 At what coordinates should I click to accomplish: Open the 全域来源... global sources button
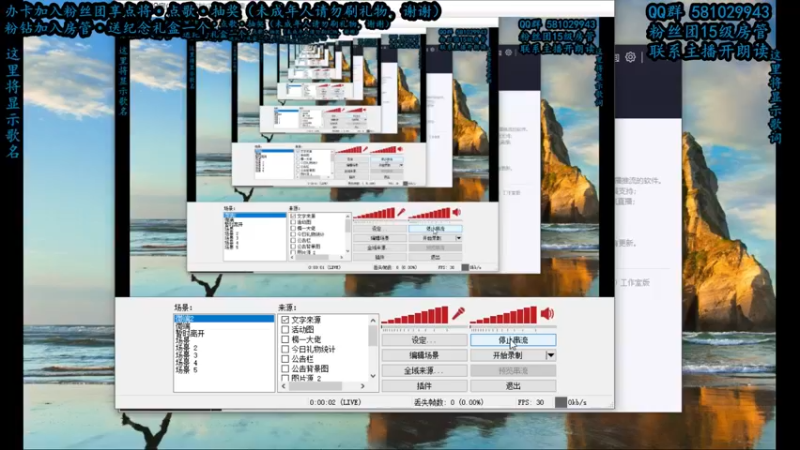tap(424, 370)
